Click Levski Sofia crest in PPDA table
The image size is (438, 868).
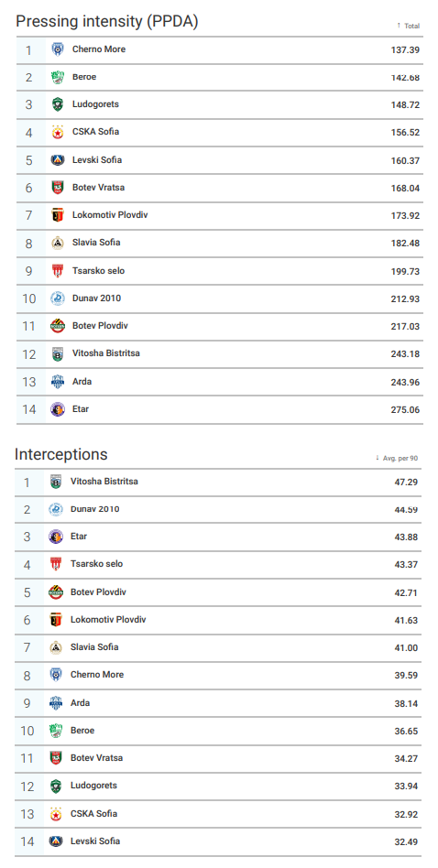coord(58,160)
